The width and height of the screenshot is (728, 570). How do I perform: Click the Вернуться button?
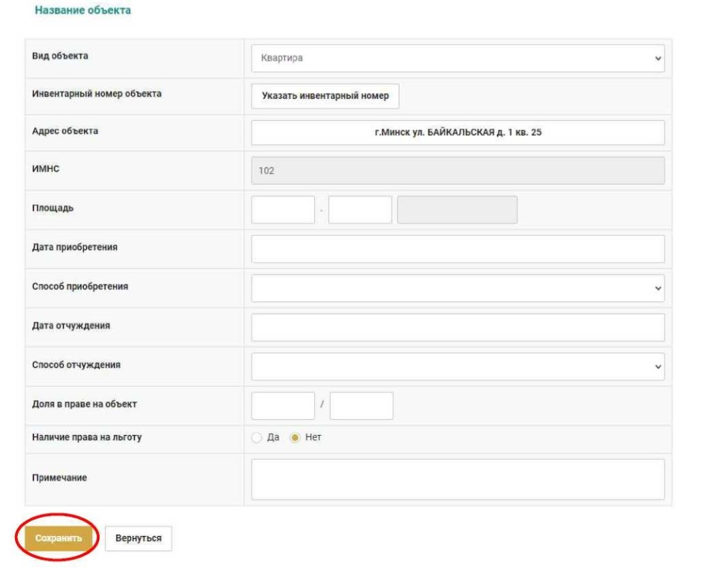point(139,538)
